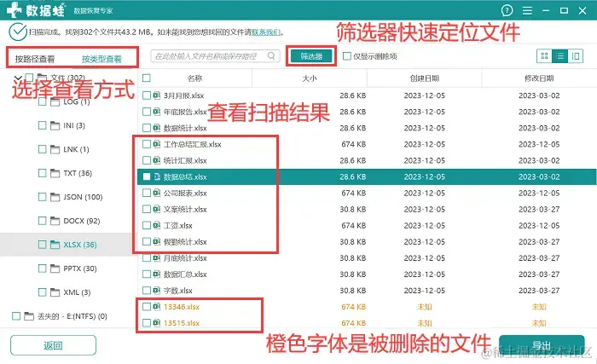
Task: Switch to 按路径查看 tab
Action: (35, 59)
